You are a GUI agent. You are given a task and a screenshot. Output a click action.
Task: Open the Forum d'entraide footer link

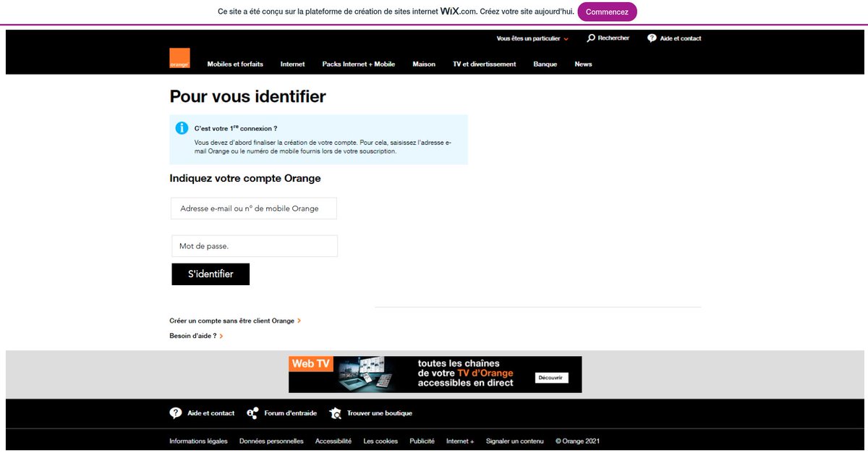291,413
